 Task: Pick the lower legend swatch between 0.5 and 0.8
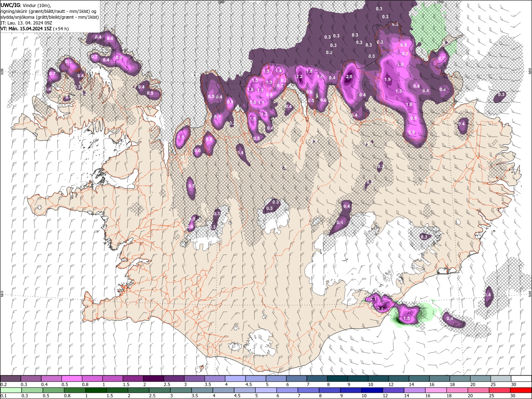click(54, 390)
